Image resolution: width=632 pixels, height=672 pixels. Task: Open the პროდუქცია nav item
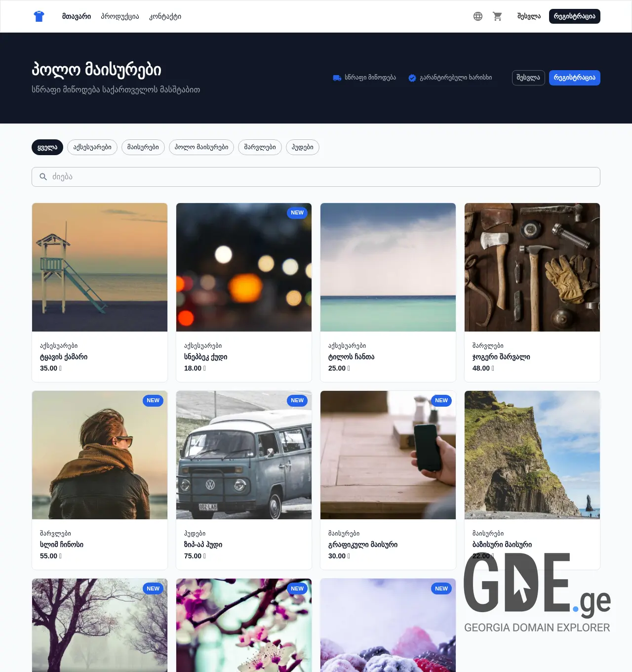click(x=120, y=16)
